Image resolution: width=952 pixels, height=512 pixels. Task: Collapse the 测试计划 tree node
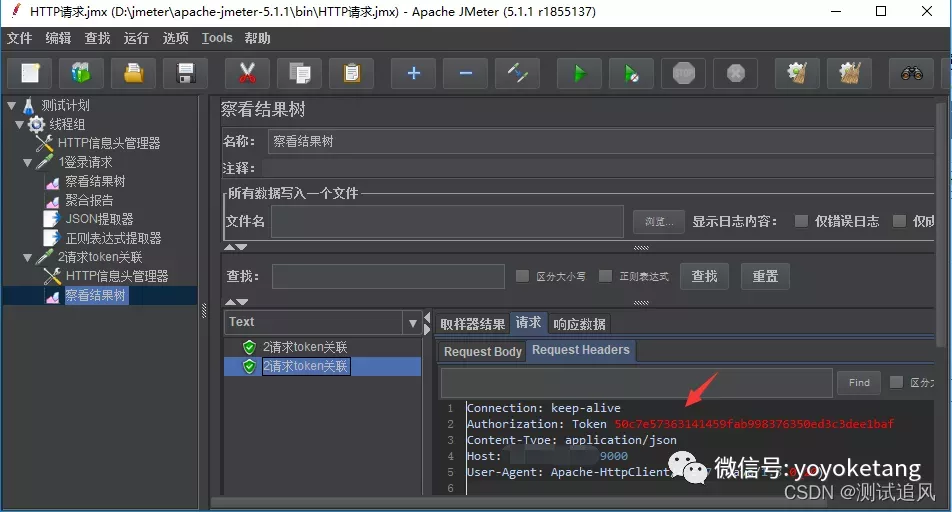tap(12, 106)
